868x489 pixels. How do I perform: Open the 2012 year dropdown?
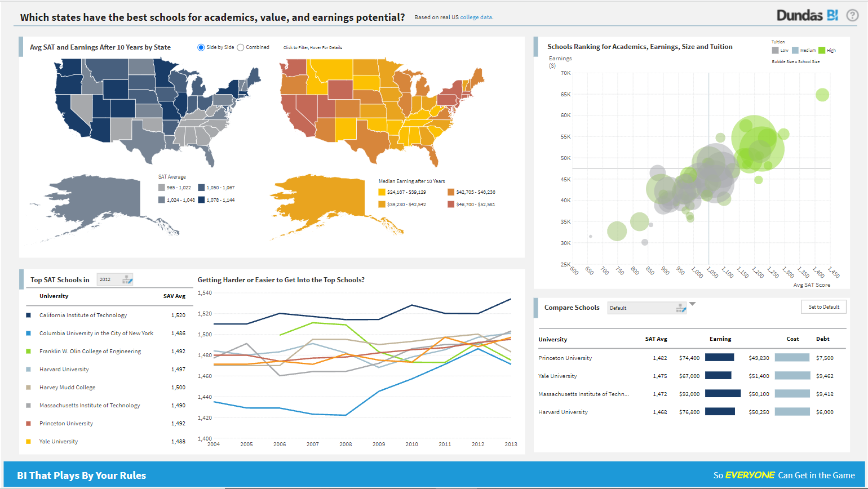[115, 279]
